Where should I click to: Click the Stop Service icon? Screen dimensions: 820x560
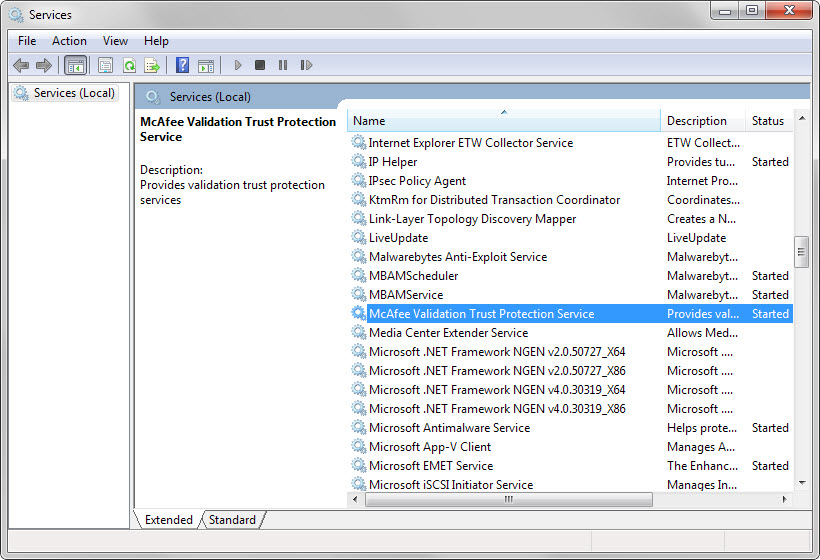point(260,65)
